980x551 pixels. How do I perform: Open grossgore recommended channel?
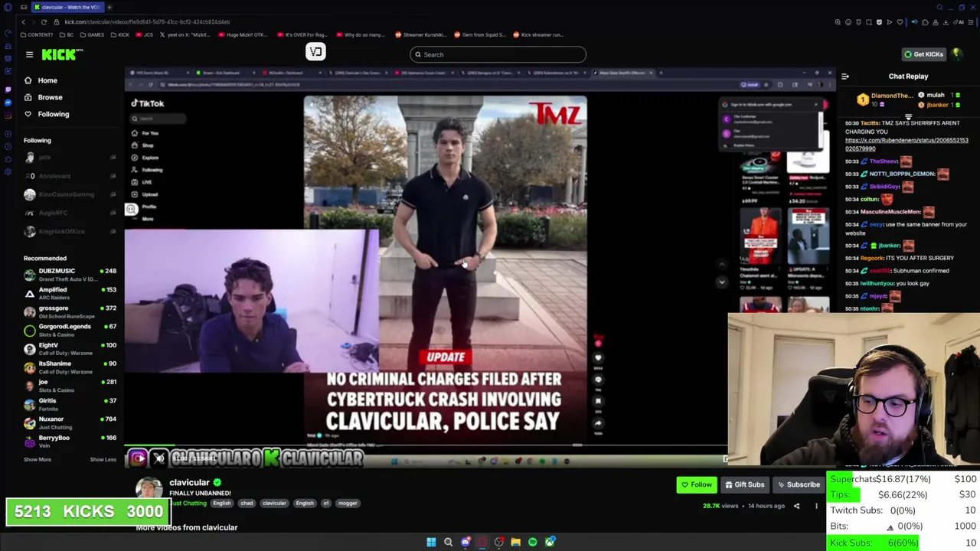pyautogui.click(x=69, y=311)
